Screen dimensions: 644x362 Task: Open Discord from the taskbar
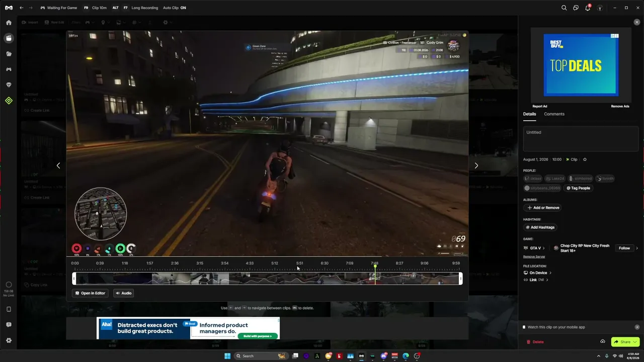(x=384, y=356)
